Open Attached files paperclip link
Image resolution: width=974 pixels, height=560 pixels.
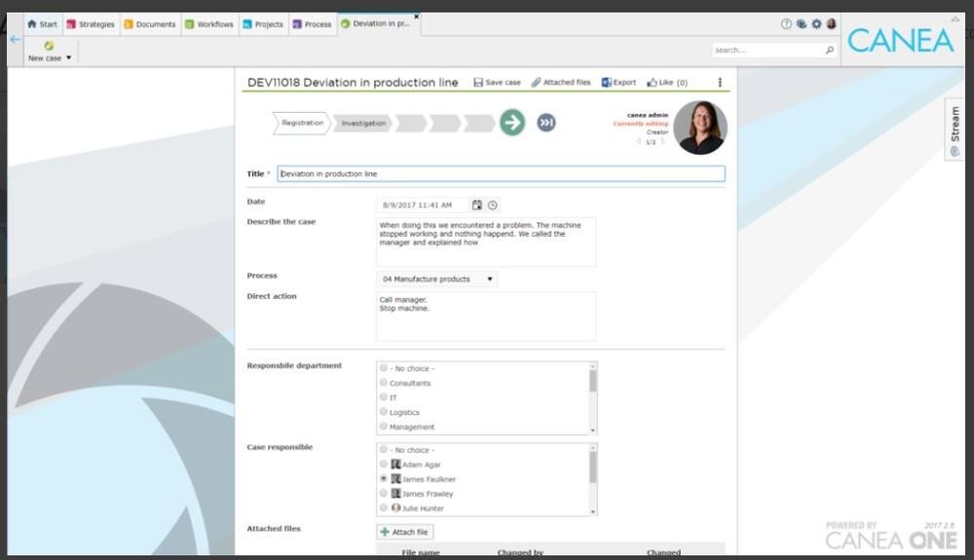(561, 82)
